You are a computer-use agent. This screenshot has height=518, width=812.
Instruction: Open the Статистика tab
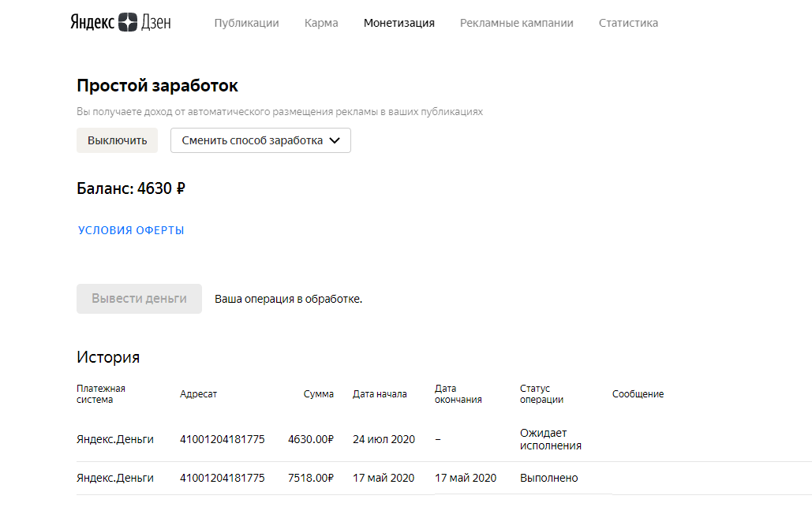pos(628,23)
